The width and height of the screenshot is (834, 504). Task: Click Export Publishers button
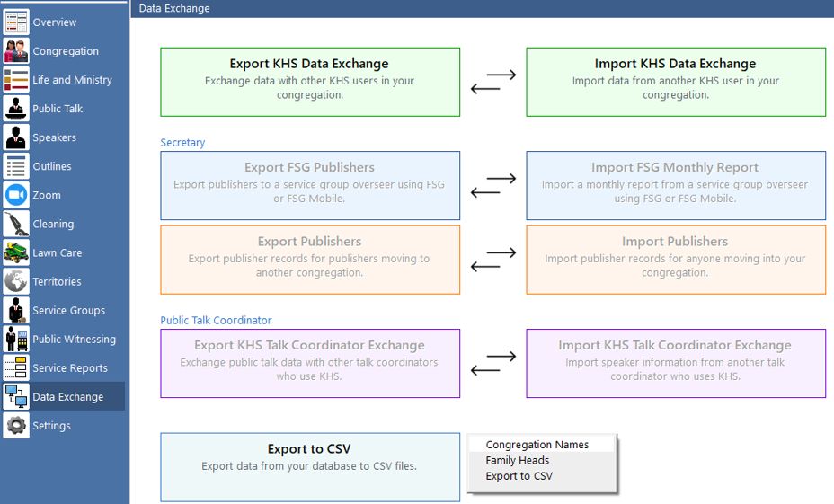310,260
